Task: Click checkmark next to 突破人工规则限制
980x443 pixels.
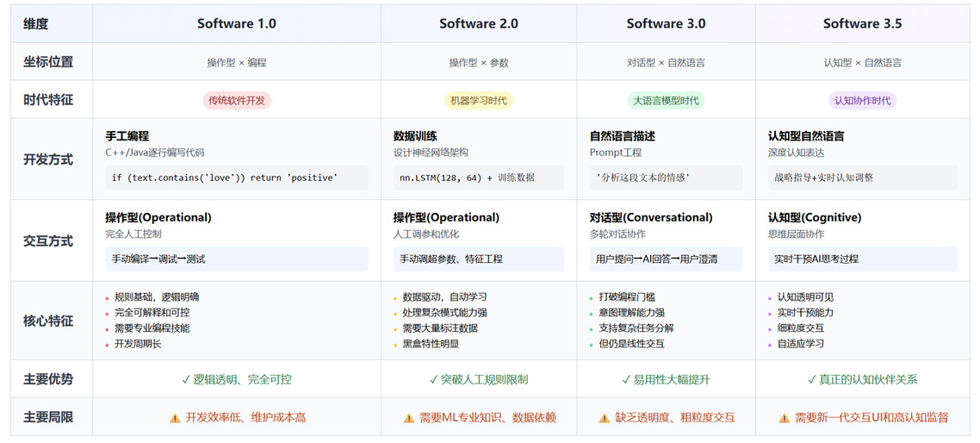Action: [434, 379]
